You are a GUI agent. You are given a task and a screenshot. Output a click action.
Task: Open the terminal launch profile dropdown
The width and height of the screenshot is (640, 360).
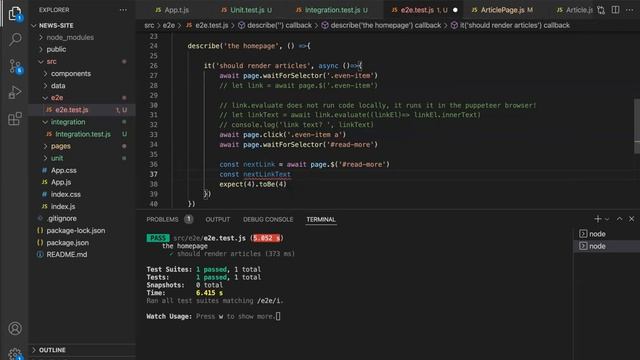[x=607, y=220]
